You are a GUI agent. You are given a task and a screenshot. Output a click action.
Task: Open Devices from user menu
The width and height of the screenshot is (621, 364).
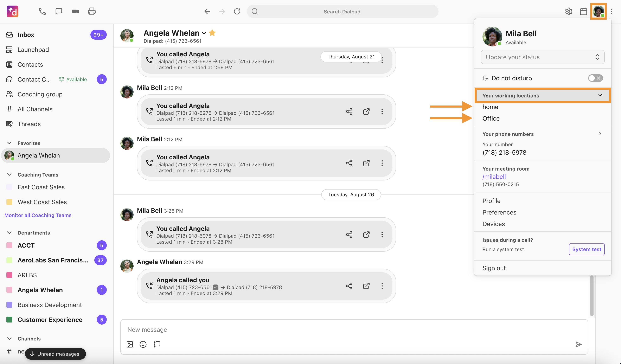[x=494, y=224]
